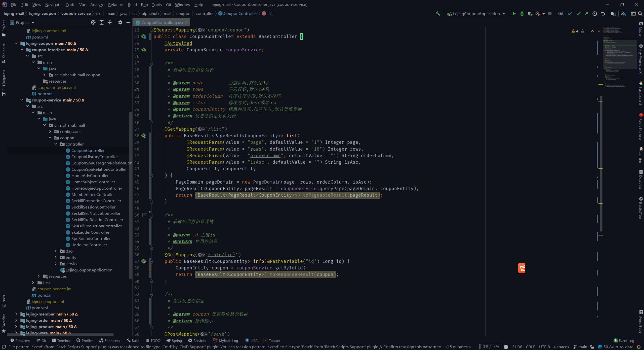Image resolution: width=644 pixels, height=350 pixels.
Task: Click the Translate icon in the toolbar
Action: point(623,14)
